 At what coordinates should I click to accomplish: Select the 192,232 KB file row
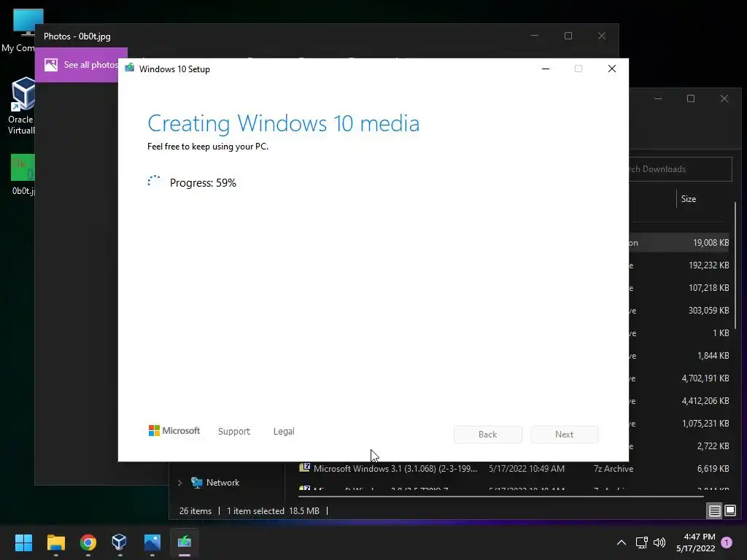pos(679,265)
